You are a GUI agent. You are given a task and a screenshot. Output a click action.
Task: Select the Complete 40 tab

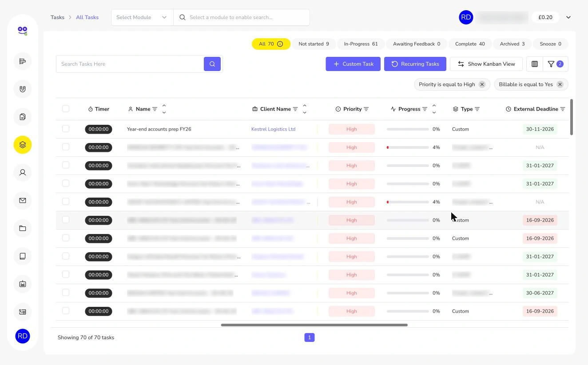[x=470, y=44]
